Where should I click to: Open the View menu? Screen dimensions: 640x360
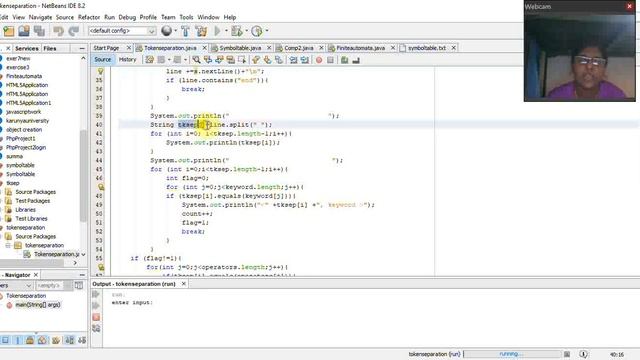19,17
